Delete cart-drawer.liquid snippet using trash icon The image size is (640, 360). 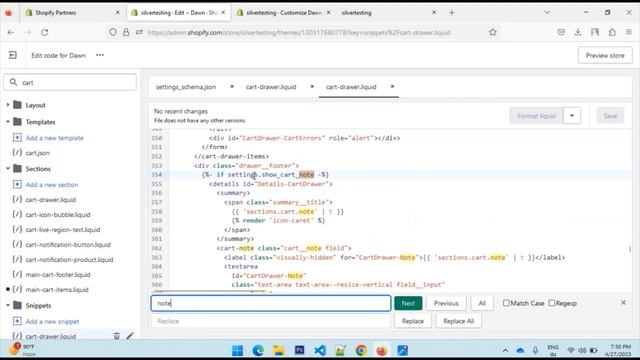point(116,336)
